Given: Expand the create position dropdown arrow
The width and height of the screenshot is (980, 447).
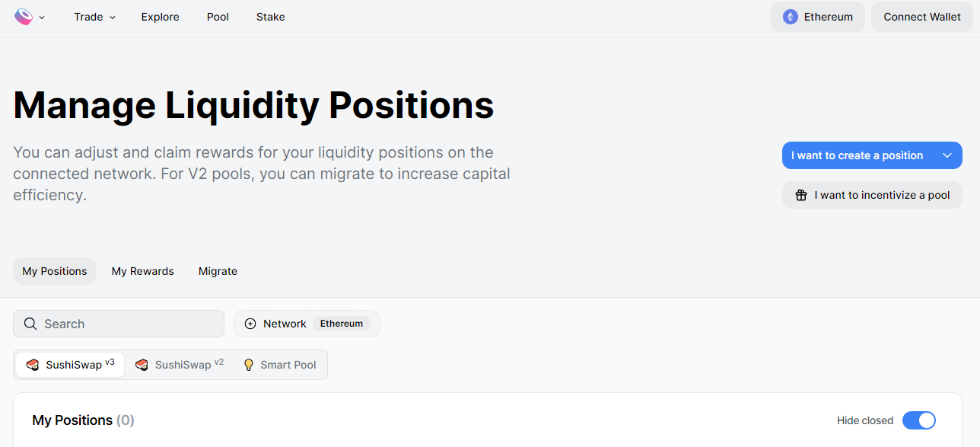Looking at the screenshot, I should [947, 155].
